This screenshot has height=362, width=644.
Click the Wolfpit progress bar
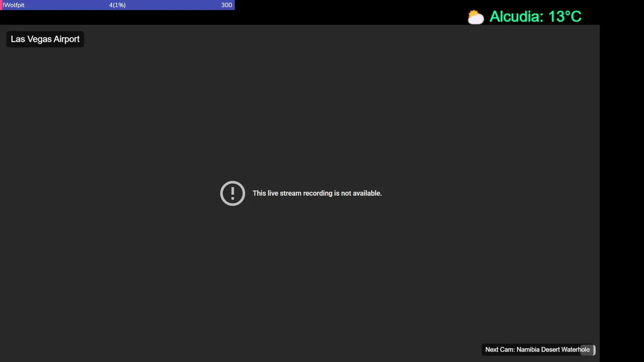117,5
